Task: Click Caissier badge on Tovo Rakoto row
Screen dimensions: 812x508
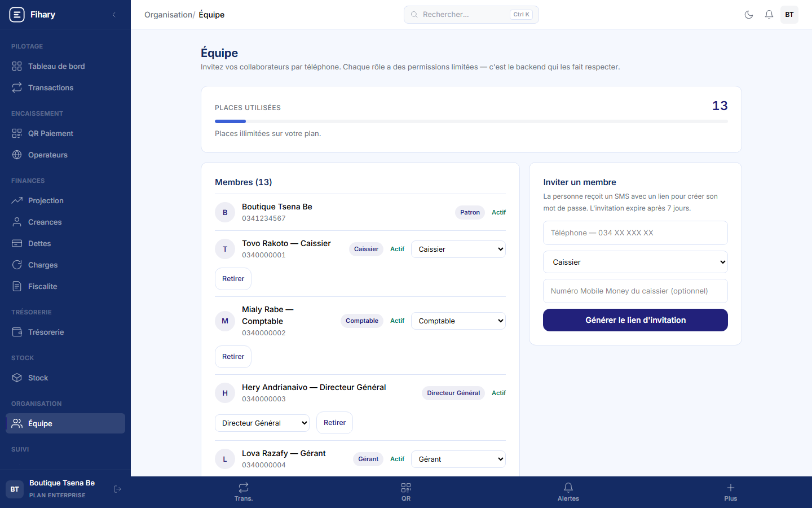Action: coord(366,249)
